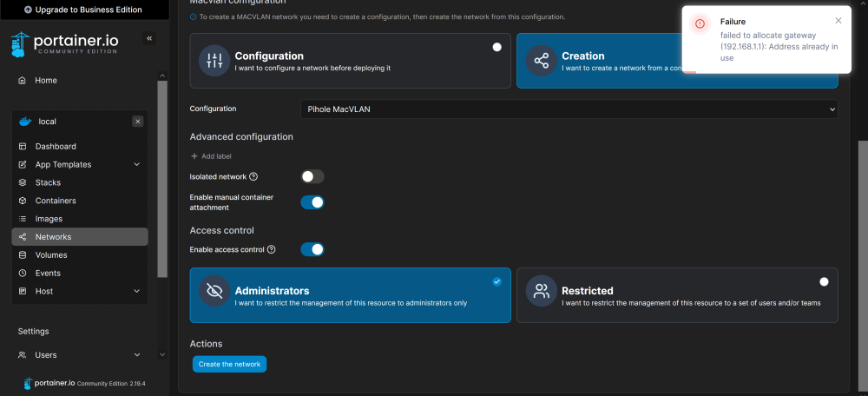Click the Restricted users icon

pyautogui.click(x=541, y=290)
